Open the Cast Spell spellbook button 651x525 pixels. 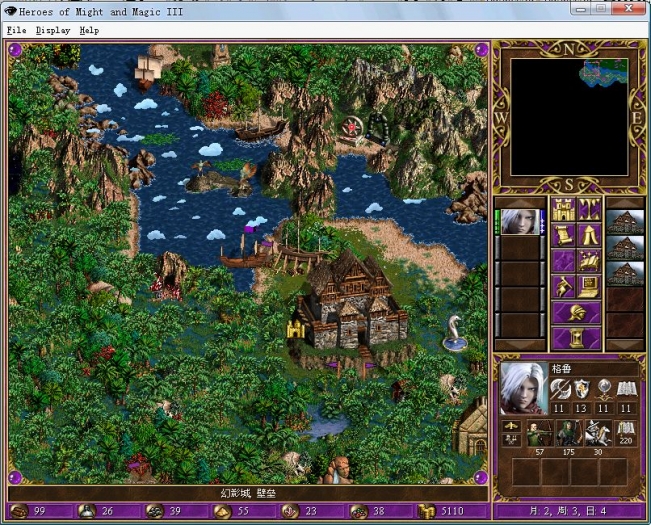coord(590,261)
